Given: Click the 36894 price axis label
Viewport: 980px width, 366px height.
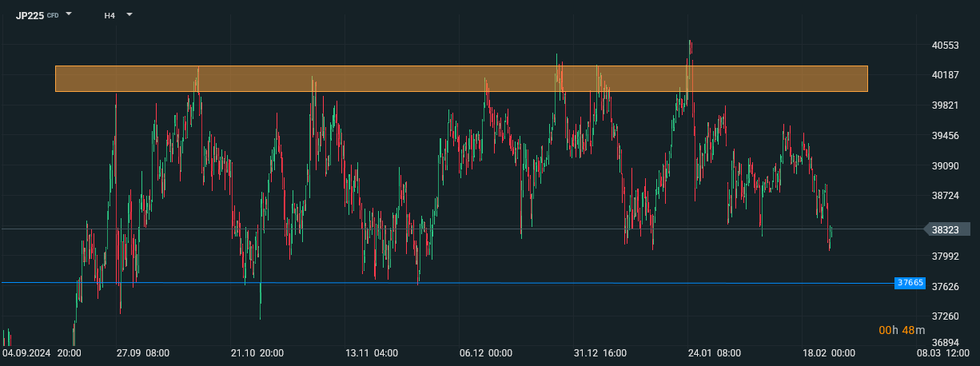Looking at the screenshot, I should (945, 343).
